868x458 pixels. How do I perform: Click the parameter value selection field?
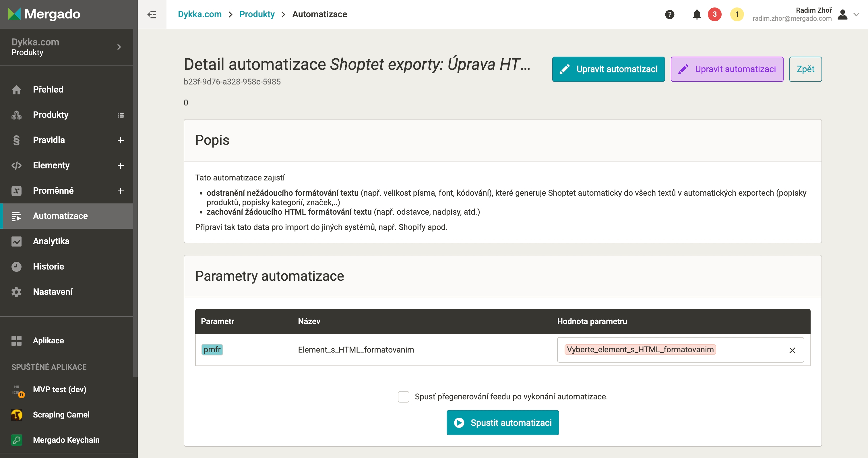coord(748,350)
